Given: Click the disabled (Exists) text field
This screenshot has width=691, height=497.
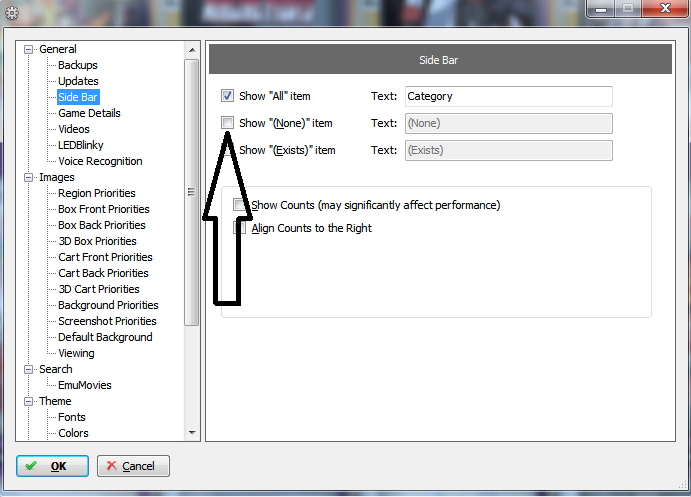Looking at the screenshot, I should pos(509,150).
